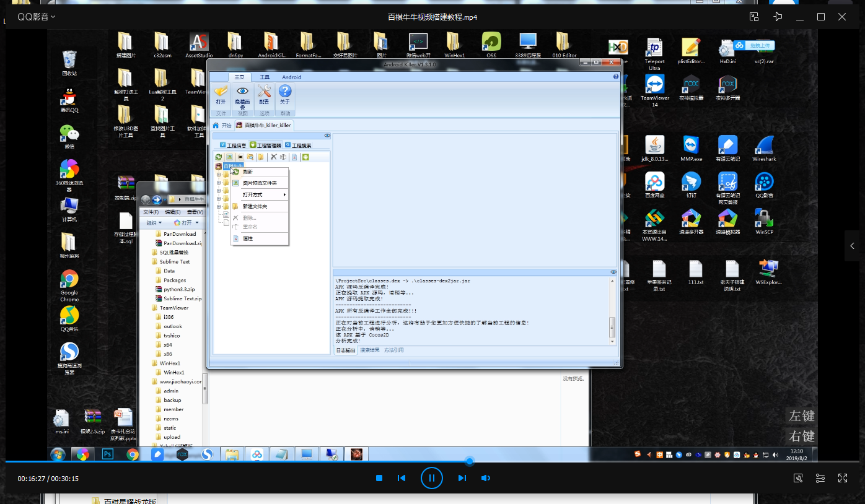865x504 pixels.
Task: Choose 图片预览文件夹 from the context menu
Action: coord(260,183)
